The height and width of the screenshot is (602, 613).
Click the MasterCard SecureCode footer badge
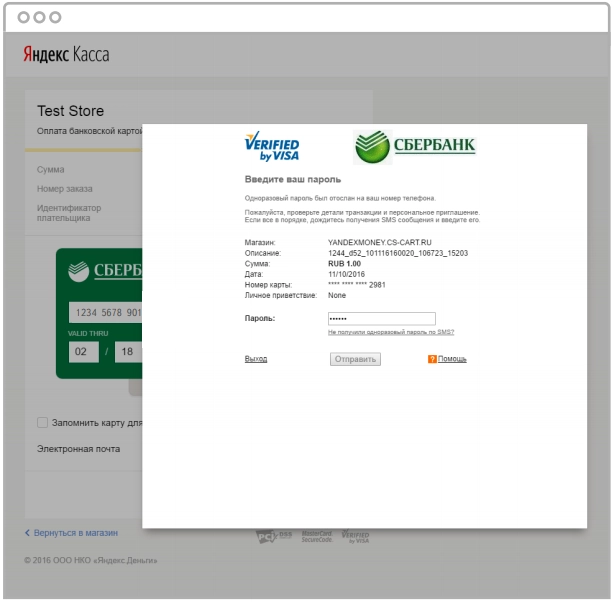pyautogui.click(x=317, y=536)
